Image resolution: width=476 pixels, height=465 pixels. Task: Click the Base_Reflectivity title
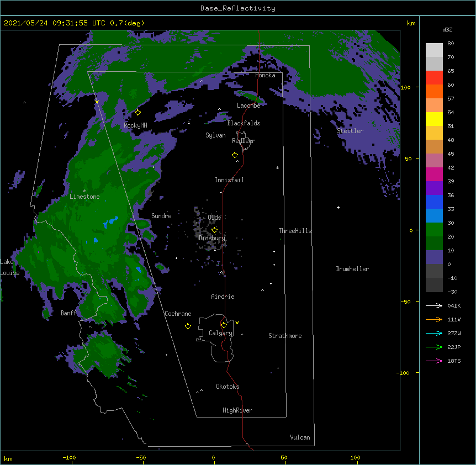238,8
